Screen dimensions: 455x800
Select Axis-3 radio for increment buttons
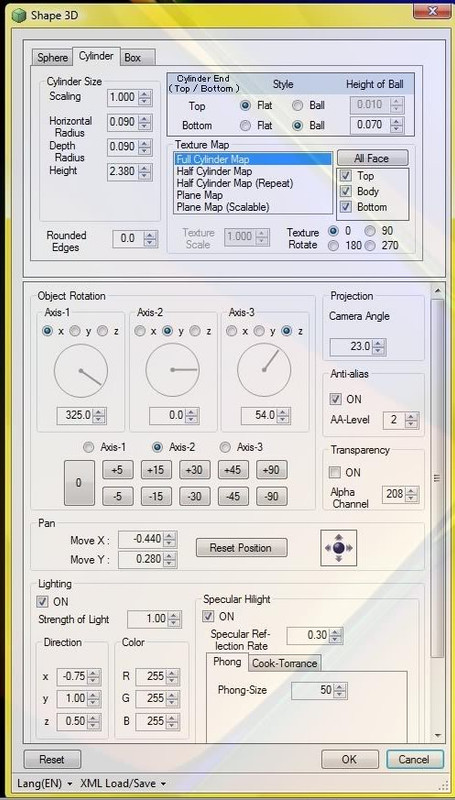[x=225, y=447]
